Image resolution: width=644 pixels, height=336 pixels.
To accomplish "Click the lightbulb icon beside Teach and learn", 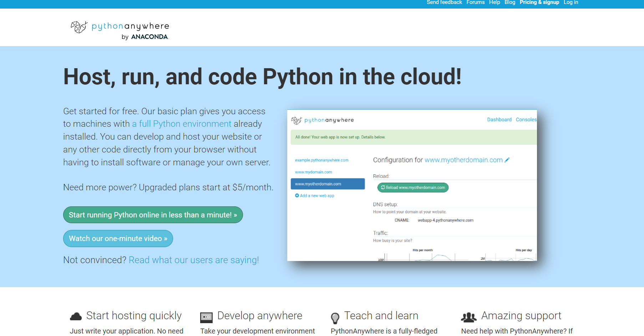I will click(x=335, y=318).
